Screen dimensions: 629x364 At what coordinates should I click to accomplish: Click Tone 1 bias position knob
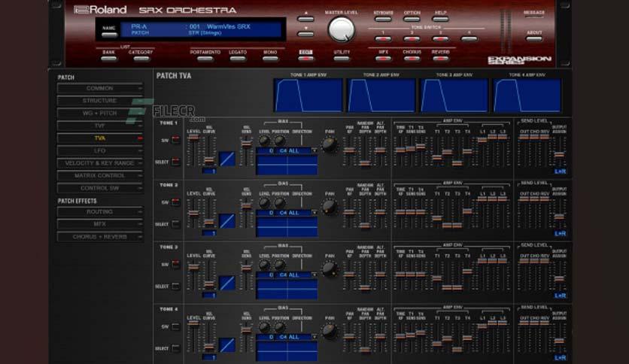pyautogui.click(x=280, y=141)
